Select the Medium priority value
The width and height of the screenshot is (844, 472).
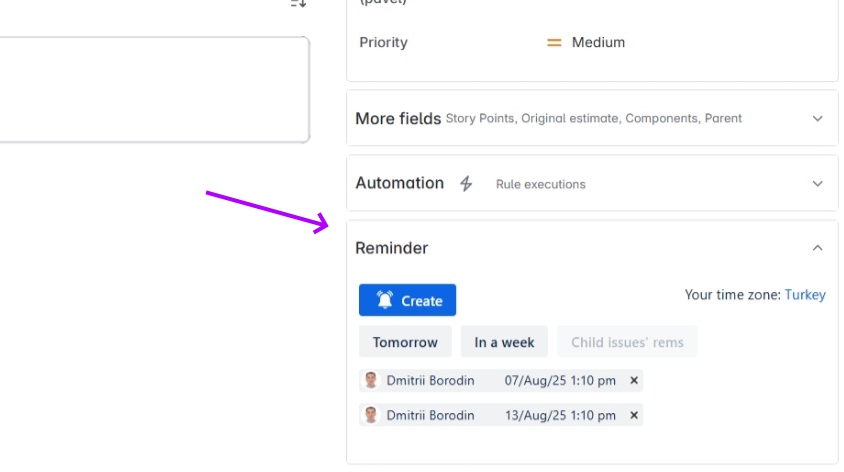pyautogui.click(x=598, y=43)
